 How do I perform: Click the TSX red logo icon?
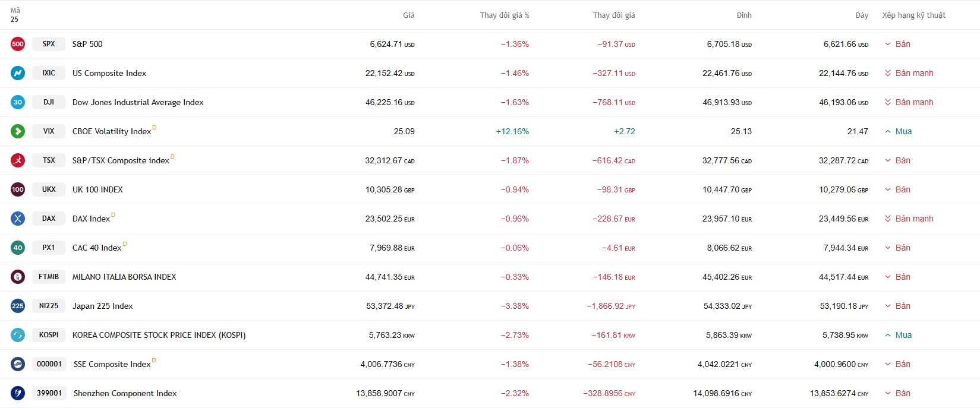18,160
